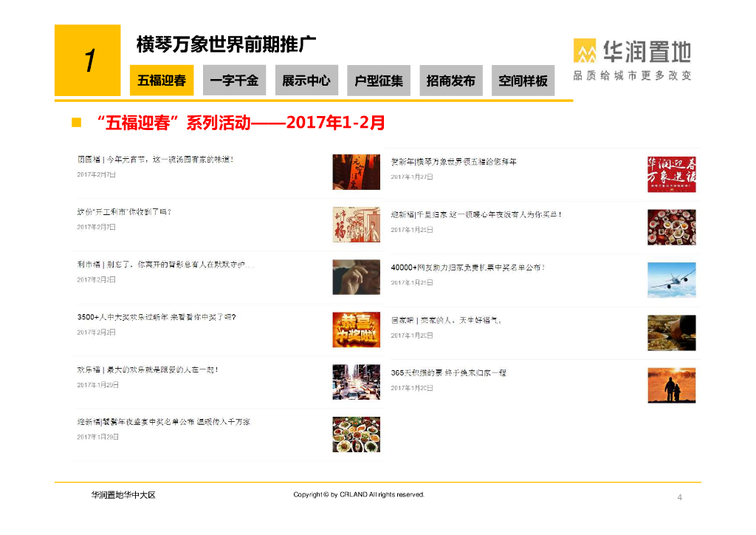Viewport: 756px width, 535px height.
Task: Go to the 户型征集 tab
Action: 379,80
